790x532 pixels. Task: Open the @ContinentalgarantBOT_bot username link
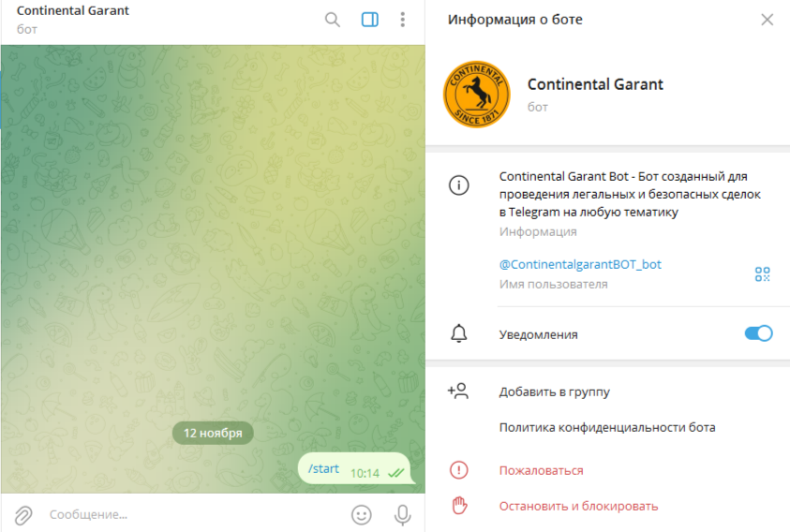point(580,264)
